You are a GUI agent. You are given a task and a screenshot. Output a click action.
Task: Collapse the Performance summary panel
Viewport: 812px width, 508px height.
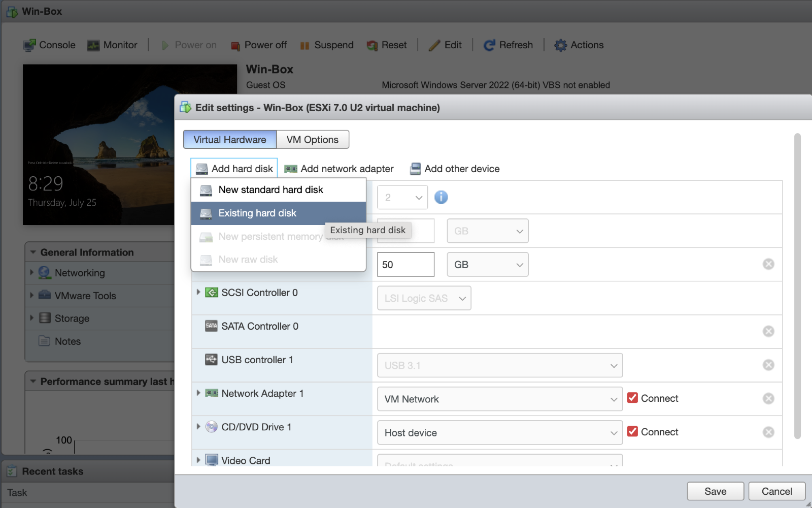click(33, 381)
